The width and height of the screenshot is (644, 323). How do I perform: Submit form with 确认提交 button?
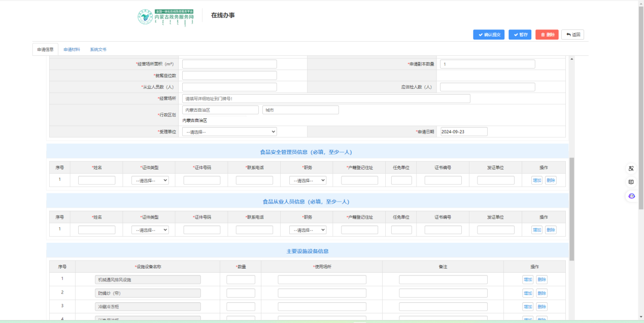click(x=489, y=35)
